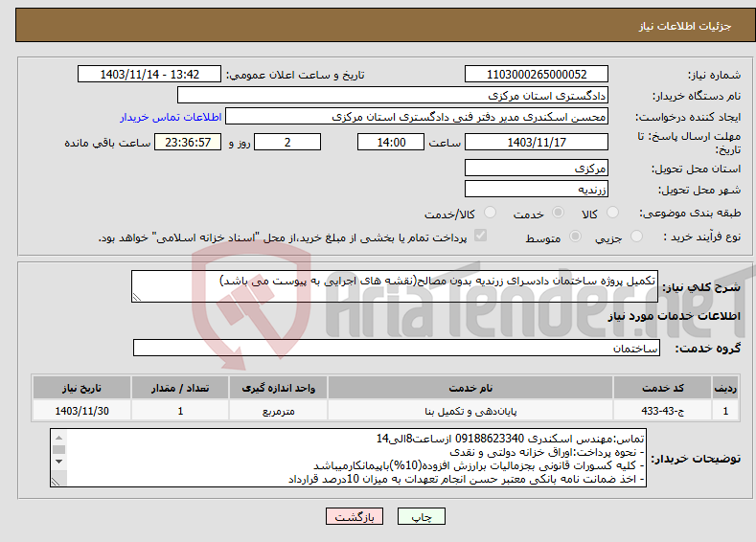Click the bank guarantee line in buyer notes
This screenshot has height=542, width=756.
(467, 479)
